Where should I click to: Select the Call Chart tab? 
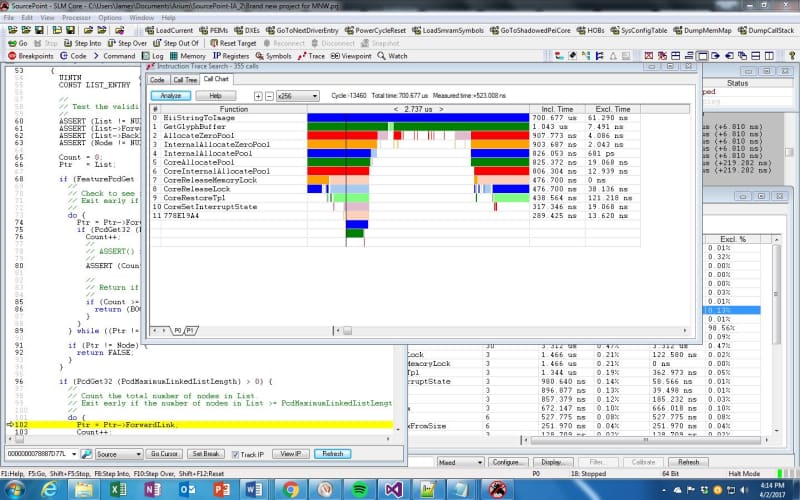pyautogui.click(x=216, y=79)
